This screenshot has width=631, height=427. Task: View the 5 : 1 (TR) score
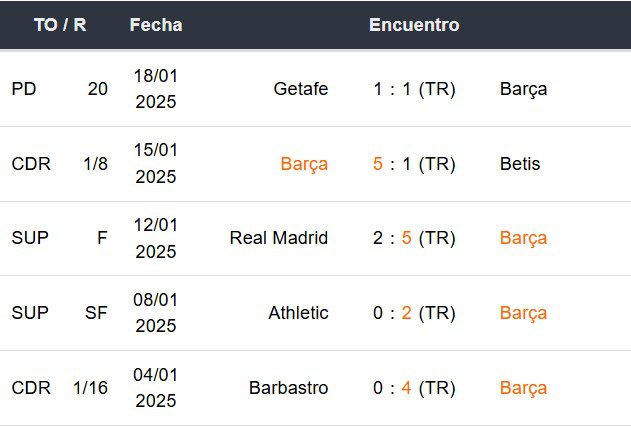pos(414,164)
